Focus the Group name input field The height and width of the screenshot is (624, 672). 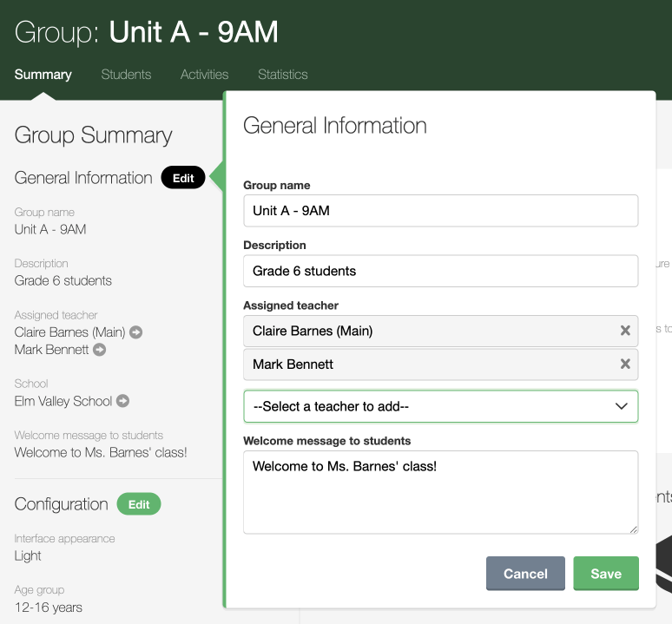[x=440, y=211]
